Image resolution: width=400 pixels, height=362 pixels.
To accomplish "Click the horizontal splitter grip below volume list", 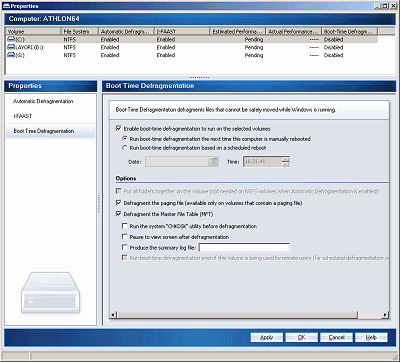I will [x=199, y=77].
